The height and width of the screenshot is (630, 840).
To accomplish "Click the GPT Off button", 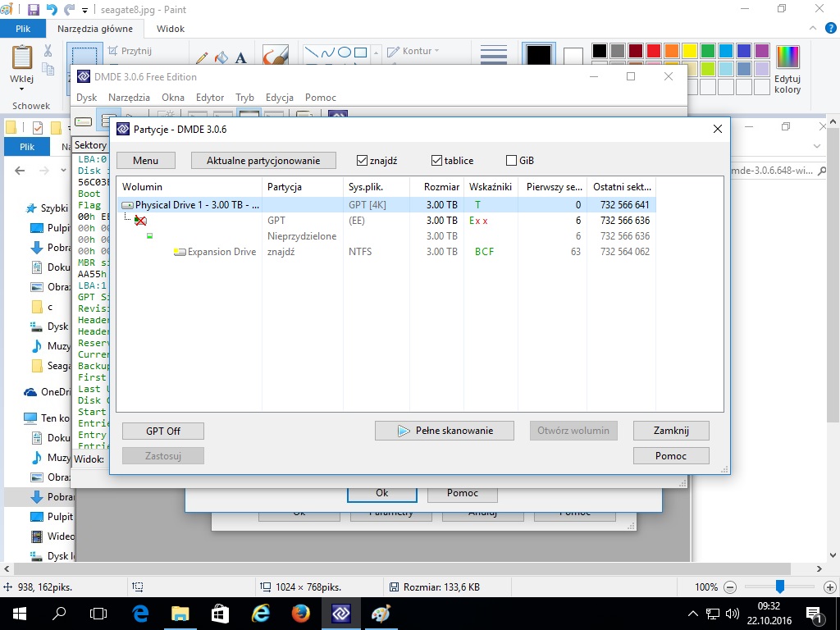I will click(163, 431).
